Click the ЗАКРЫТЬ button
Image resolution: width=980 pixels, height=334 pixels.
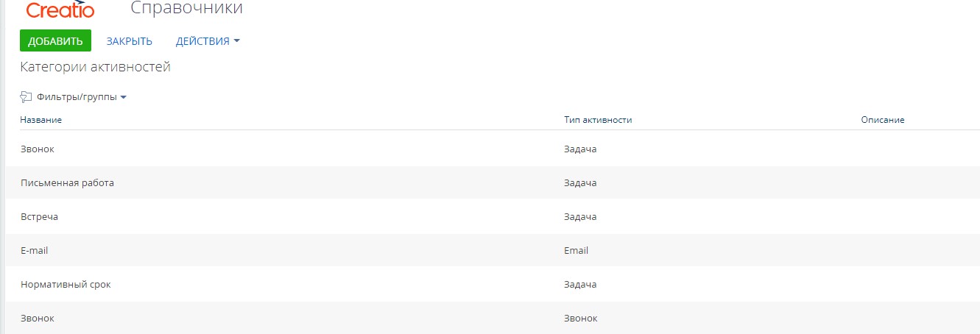tap(129, 41)
